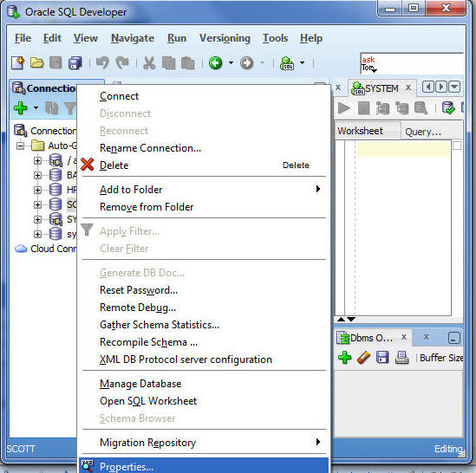Click the Run Script icon in worksheet toolbar
The image size is (476, 473).
[363, 108]
